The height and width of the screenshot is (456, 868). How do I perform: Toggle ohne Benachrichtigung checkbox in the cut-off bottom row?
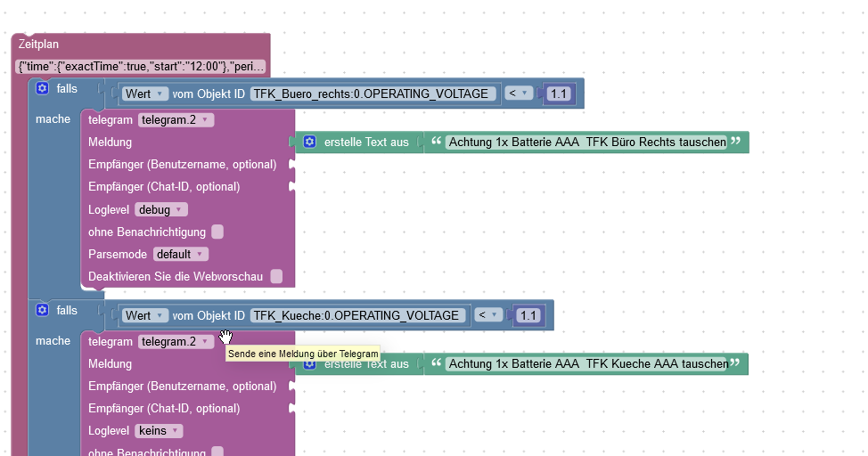(x=217, y=452)
